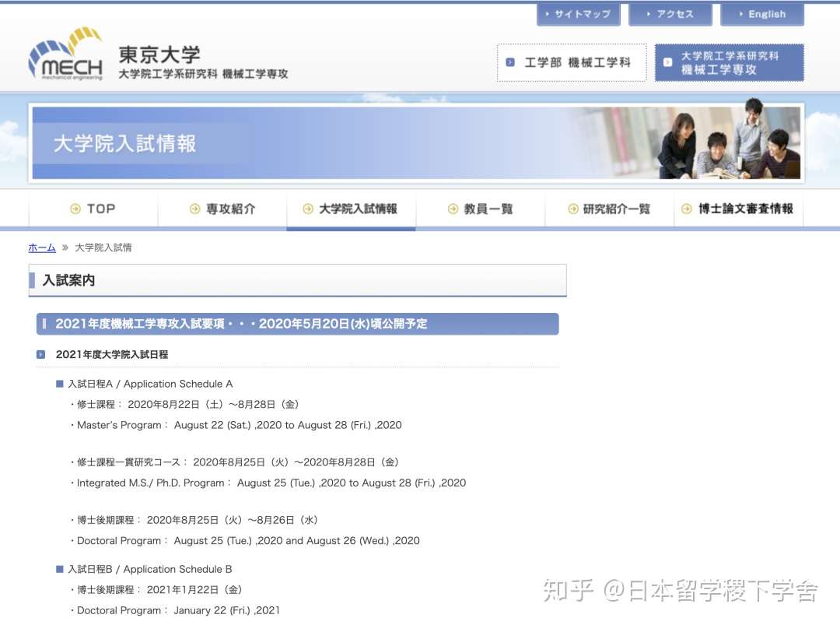Click blue icon beside 2021年度大学院入試日程

[x=40, y=354]
